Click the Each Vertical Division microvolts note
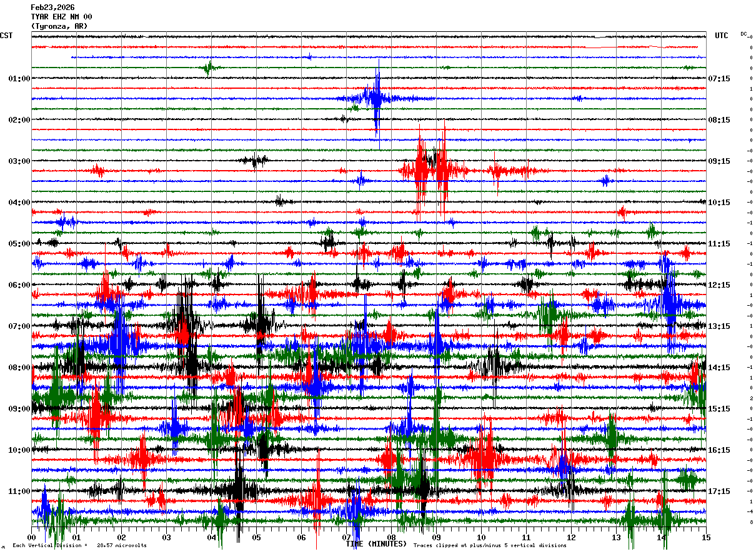Image resolution: width=756 pixels, height=554 pixels. tap(79, 545)
